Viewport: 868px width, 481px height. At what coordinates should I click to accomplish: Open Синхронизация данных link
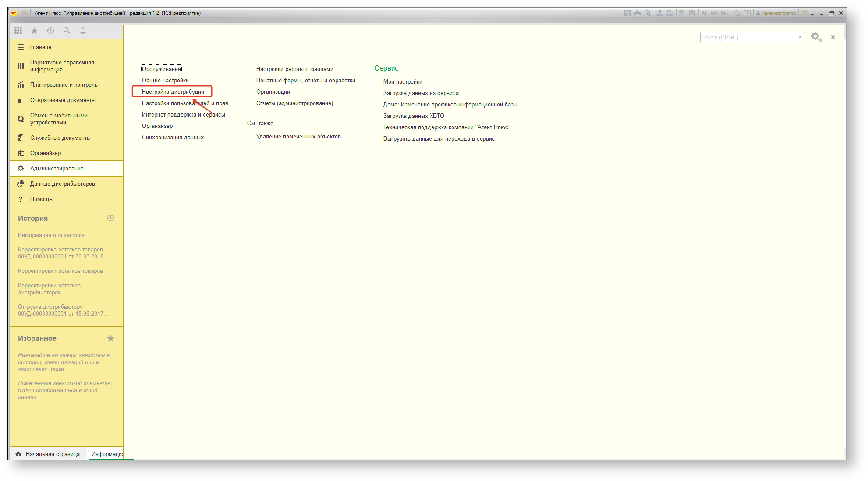(x=173, y=137)
